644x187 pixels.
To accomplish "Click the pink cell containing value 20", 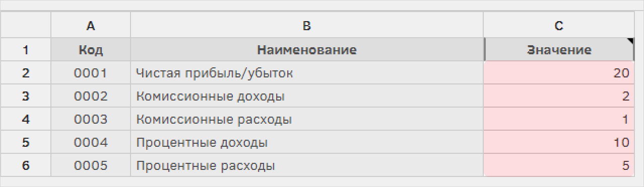I will click(559, 73).
